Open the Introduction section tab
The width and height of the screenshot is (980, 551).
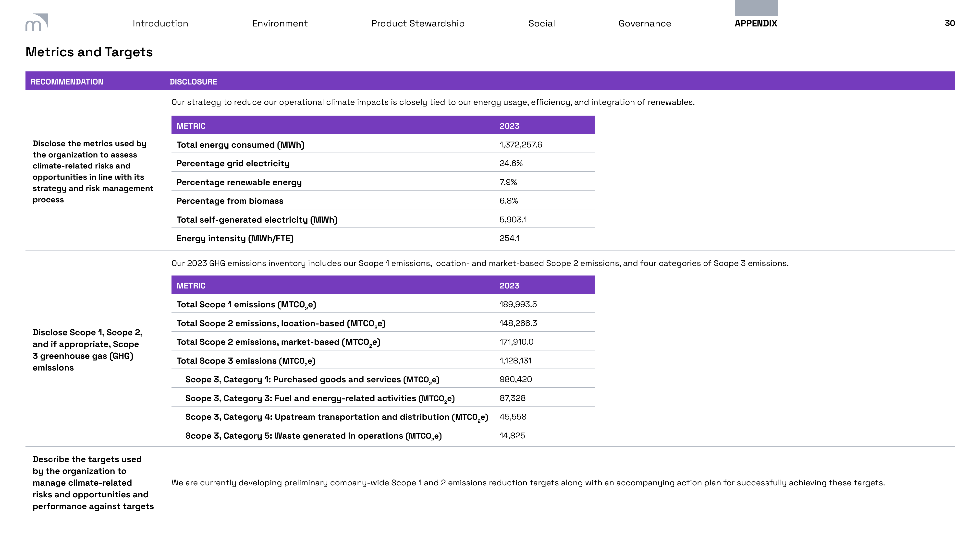pyautogui.click(x=160, y=24)
